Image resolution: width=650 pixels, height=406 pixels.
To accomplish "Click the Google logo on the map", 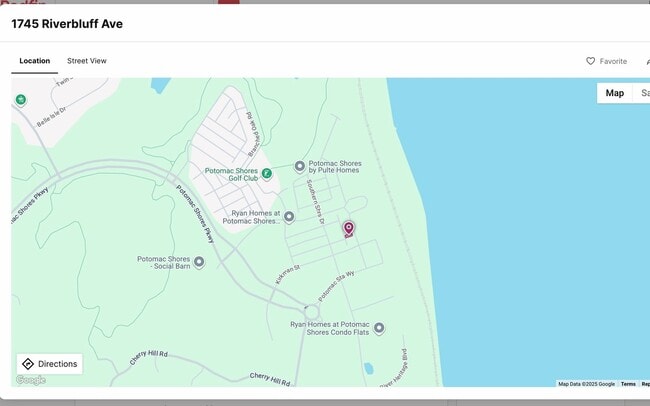I will [30, 380].
